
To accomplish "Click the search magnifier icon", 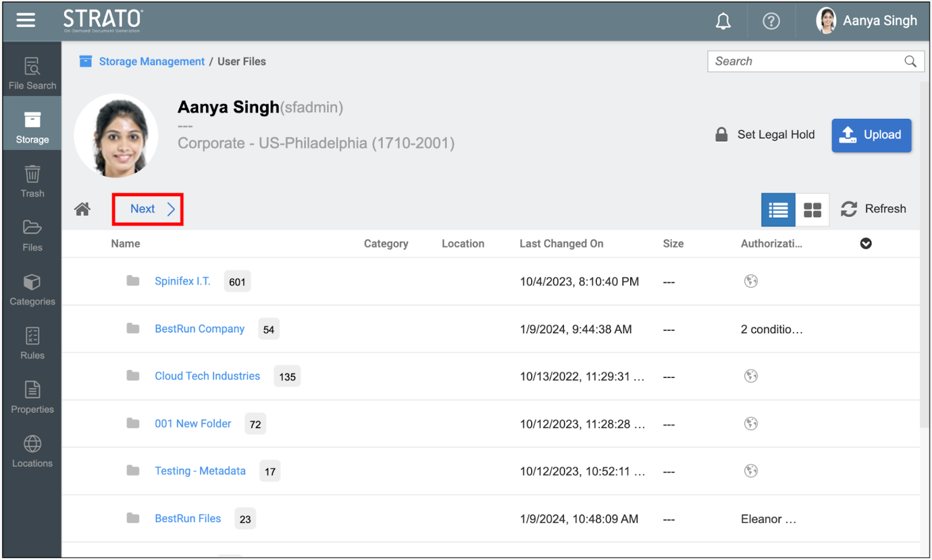I will pyautogui.click(x=910, y=62).
